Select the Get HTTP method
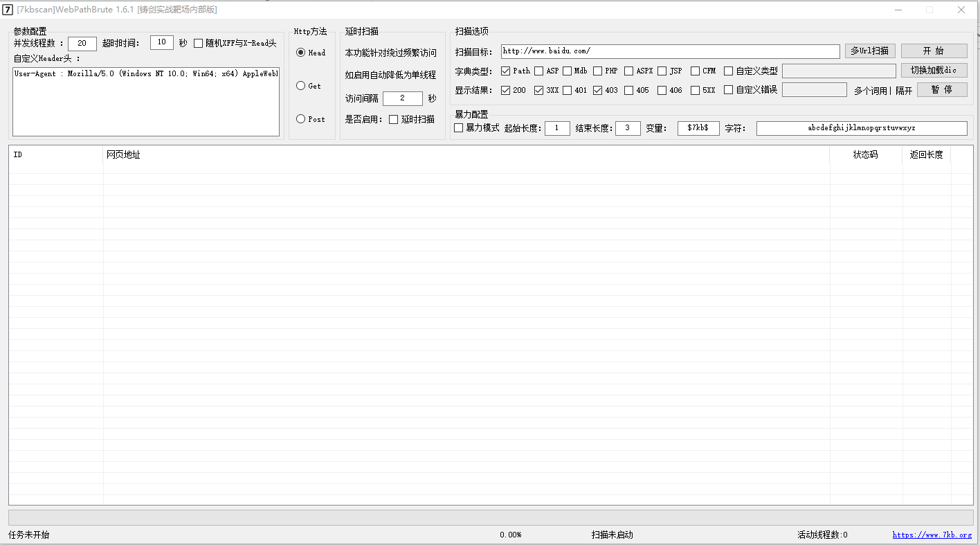 pyautogui.click(x=300, y=86)
